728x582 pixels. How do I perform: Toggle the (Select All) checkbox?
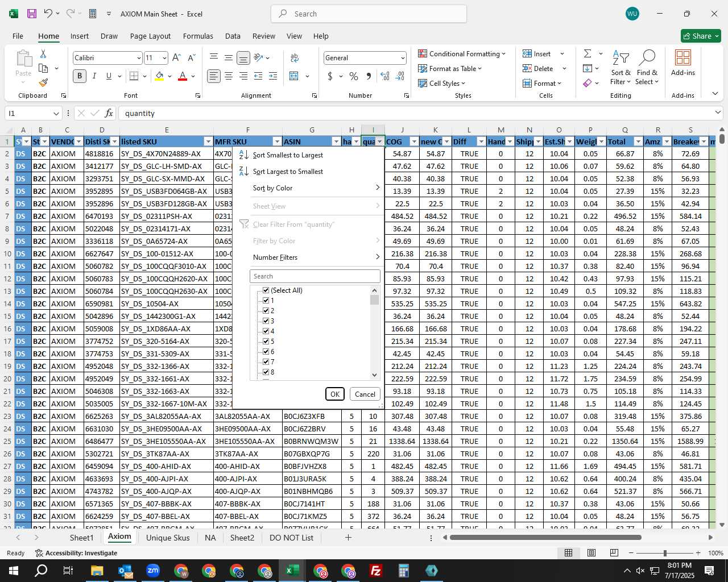[x=266, y=290]
